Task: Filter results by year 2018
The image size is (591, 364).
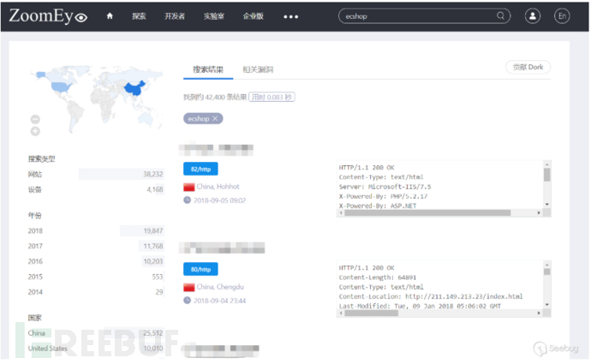Action: tap(96, 231)
